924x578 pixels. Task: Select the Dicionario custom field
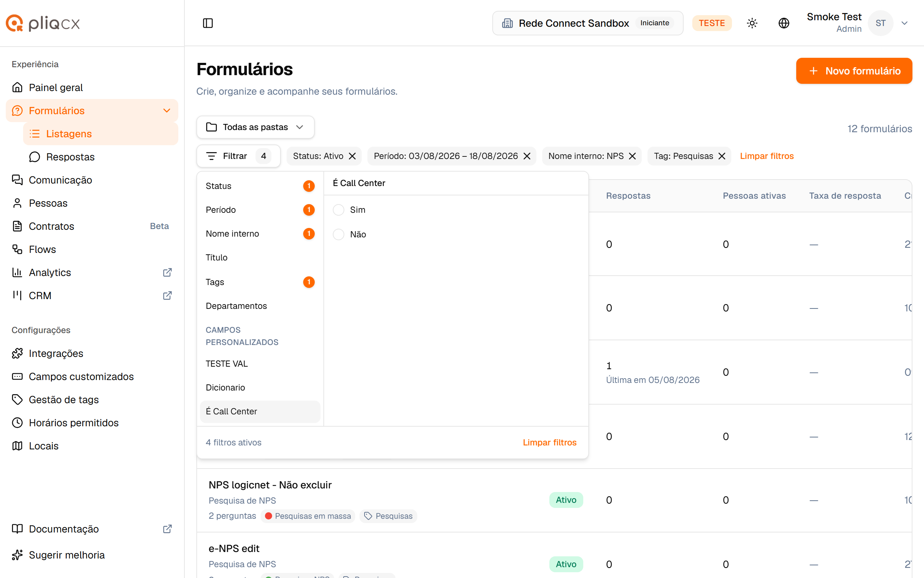[260, 388]
